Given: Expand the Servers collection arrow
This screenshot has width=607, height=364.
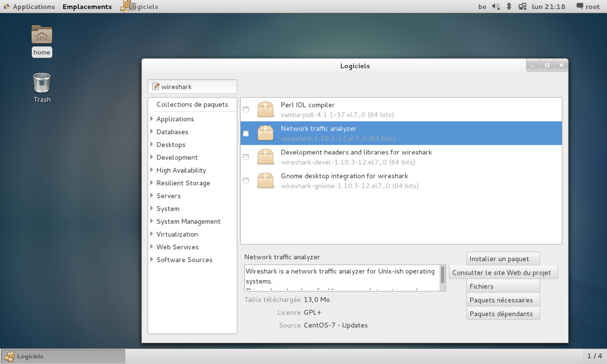Looking at the screenshot, I should [x=152, y=196].
